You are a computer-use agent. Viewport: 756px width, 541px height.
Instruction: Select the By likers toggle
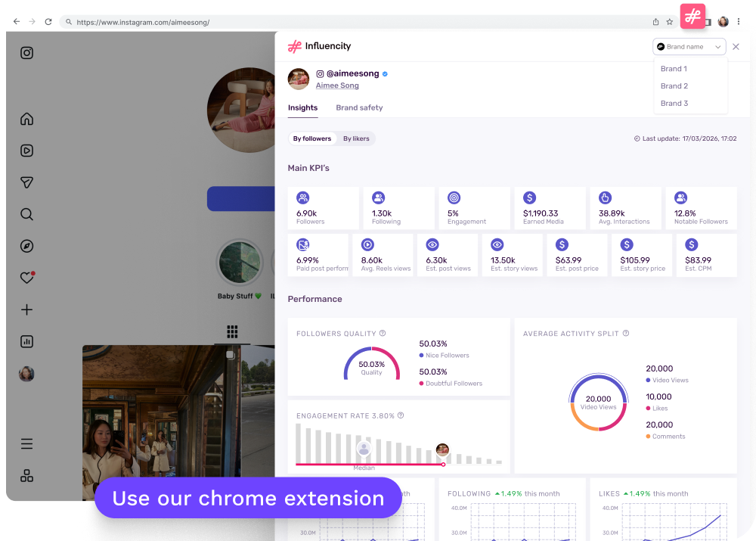[x=356, y=138]
